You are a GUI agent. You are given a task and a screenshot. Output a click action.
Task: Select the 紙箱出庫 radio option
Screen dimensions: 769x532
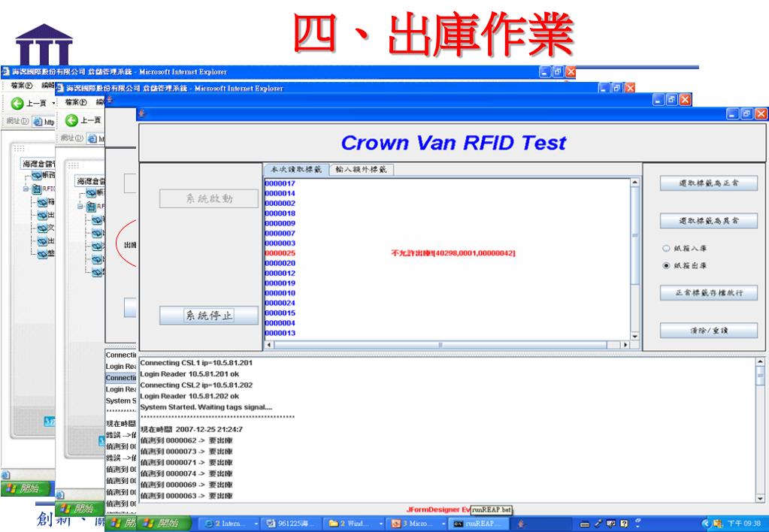685,265
